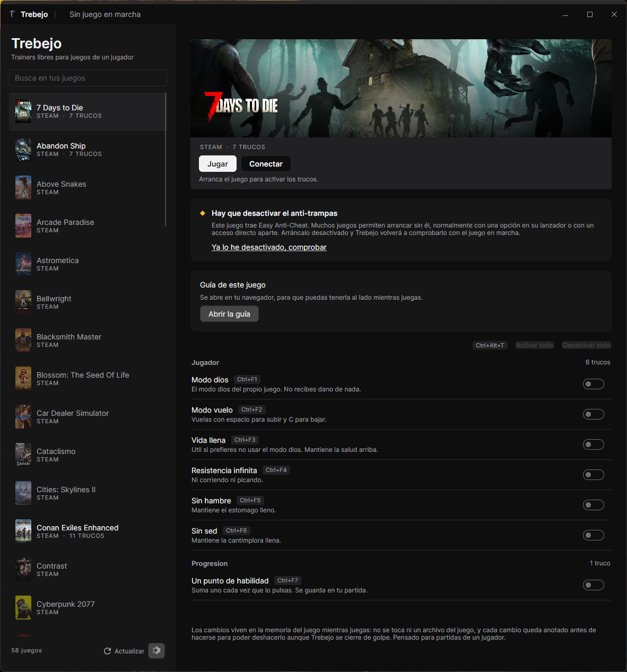The width and height of the screenshot is (627, 672).
Task: Select the Arcade Paradise cover thumbnail
Action: point(23,226)
